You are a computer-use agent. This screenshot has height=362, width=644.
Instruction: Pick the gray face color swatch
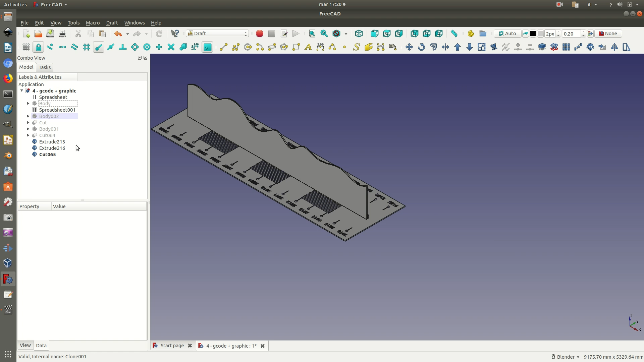coord(540,34)
